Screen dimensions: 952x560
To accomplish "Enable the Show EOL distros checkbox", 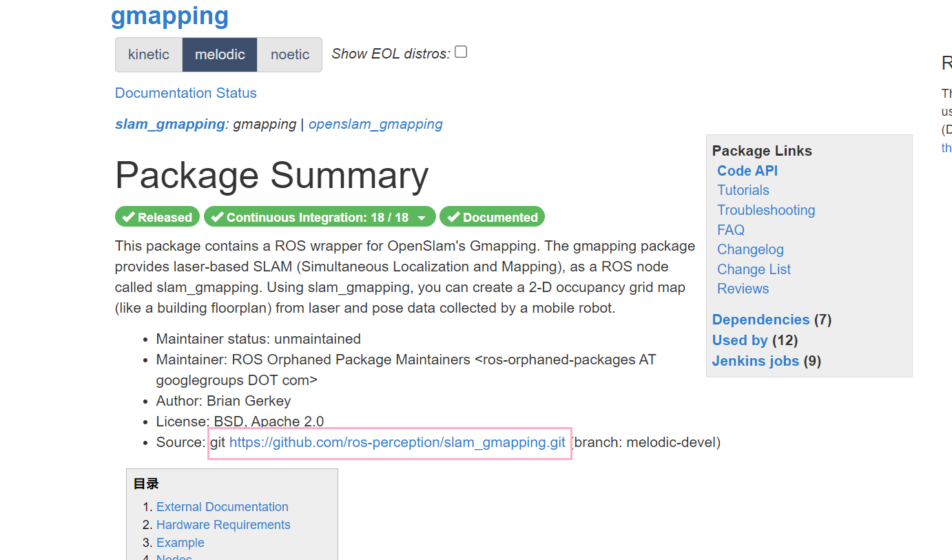I will click(x=461, y=52).
